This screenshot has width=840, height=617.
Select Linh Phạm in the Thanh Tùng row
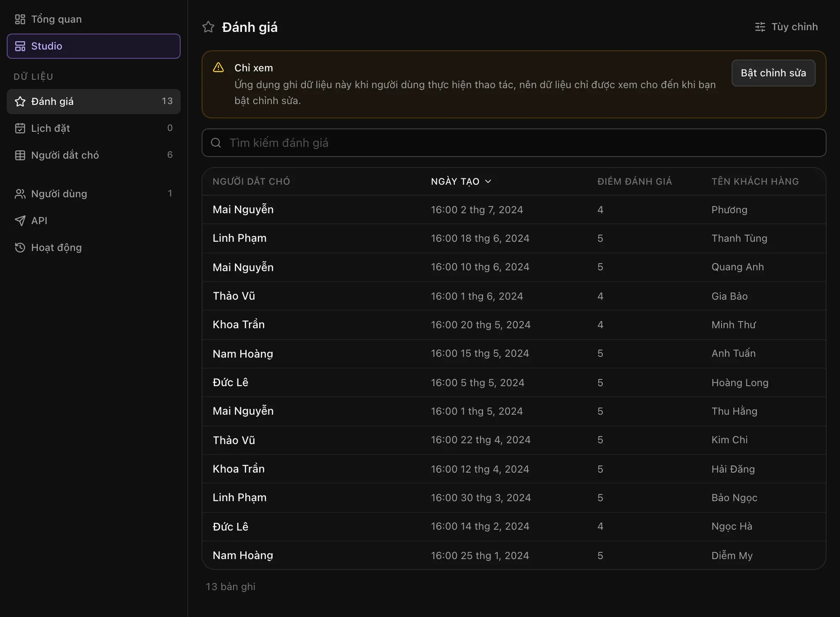click(x=239, y=238)
